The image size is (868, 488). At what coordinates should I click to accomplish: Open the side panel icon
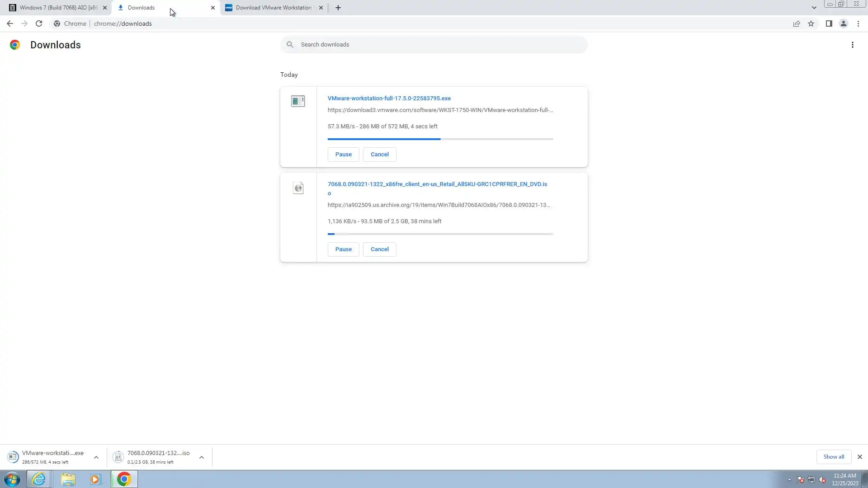(x=829, y=23)
